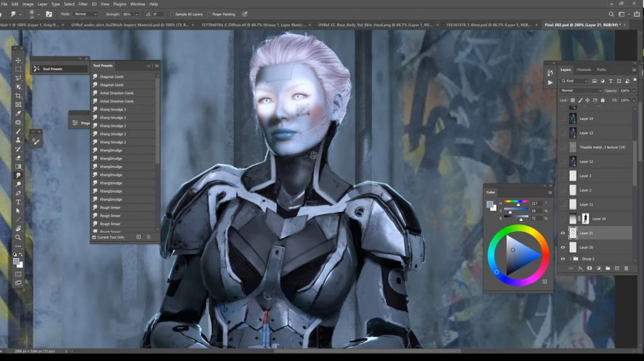Create a new tool preset
This screenshot has height=361, width=644.
(x=138, y=237)
